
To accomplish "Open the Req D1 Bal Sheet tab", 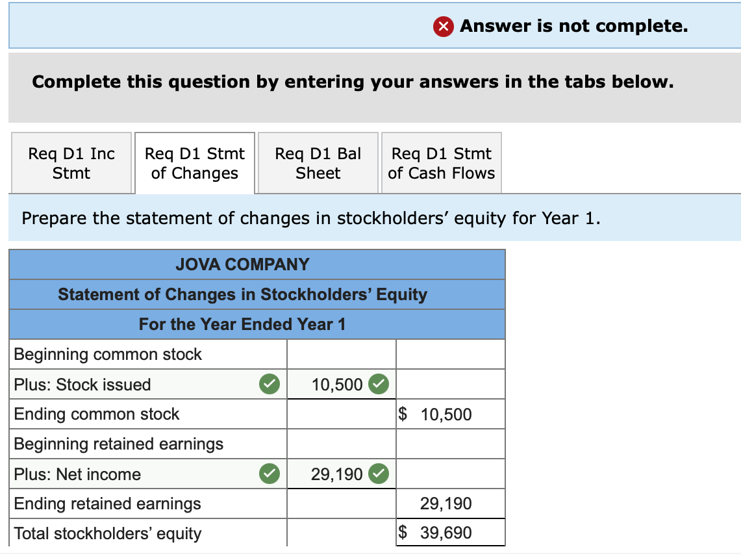I will point(318,162).
